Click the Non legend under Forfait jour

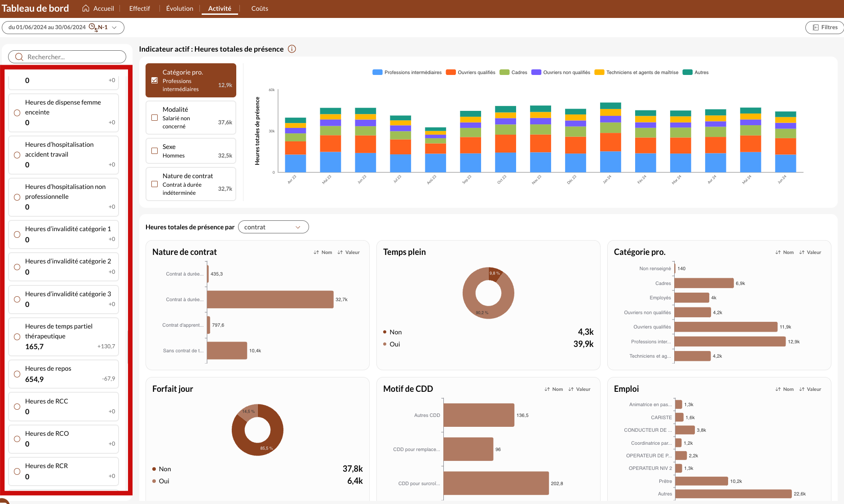click(162, 469)
